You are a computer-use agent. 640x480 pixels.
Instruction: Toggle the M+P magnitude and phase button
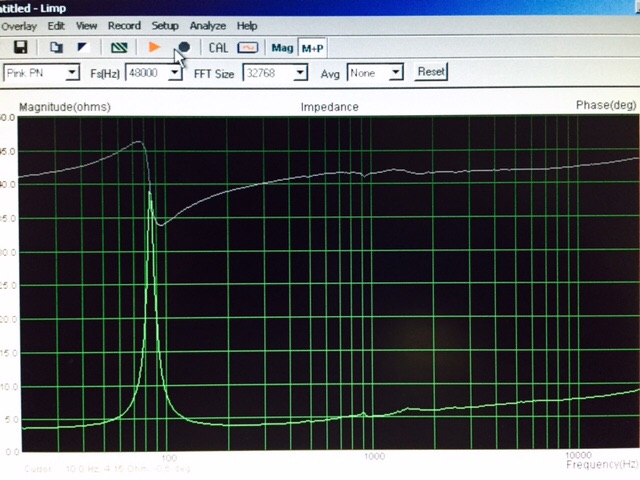pyautogui.click(x=312, y=47)
